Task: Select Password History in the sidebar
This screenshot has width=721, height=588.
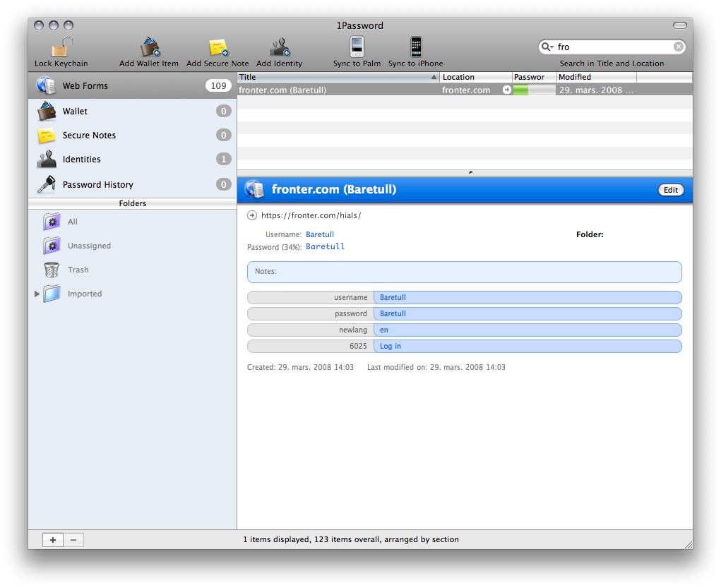Action: pos(133,184)
